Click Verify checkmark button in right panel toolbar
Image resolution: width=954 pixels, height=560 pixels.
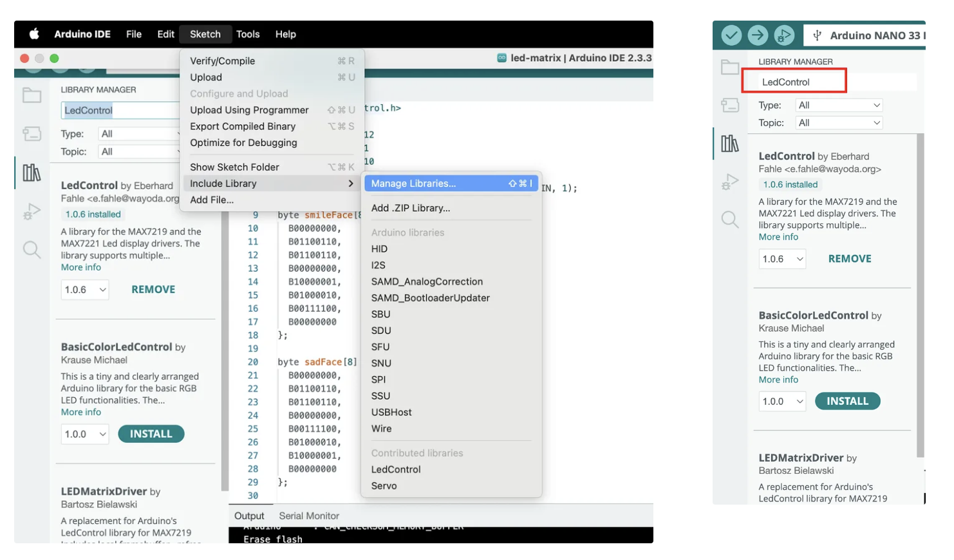(731, 35)
